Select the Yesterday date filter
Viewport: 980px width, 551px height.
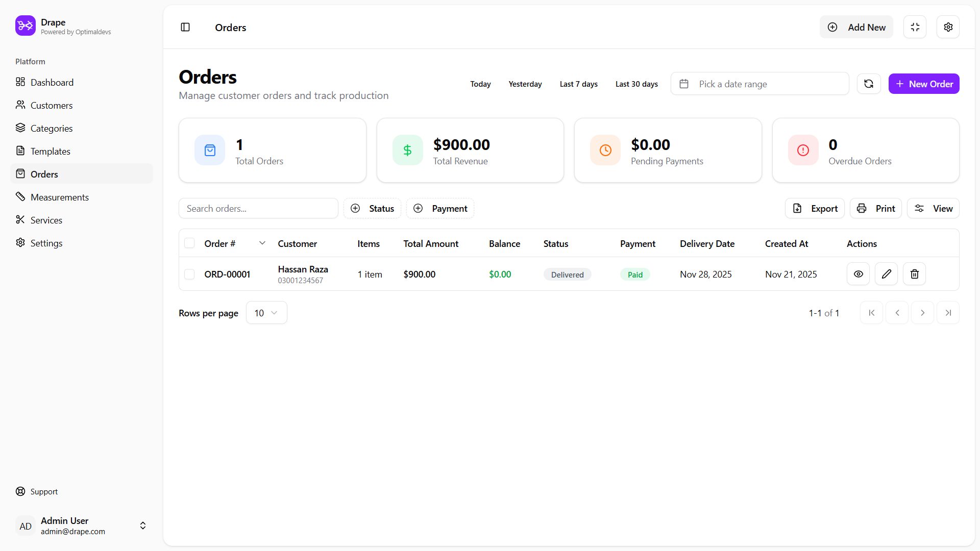tap(525, 84)
